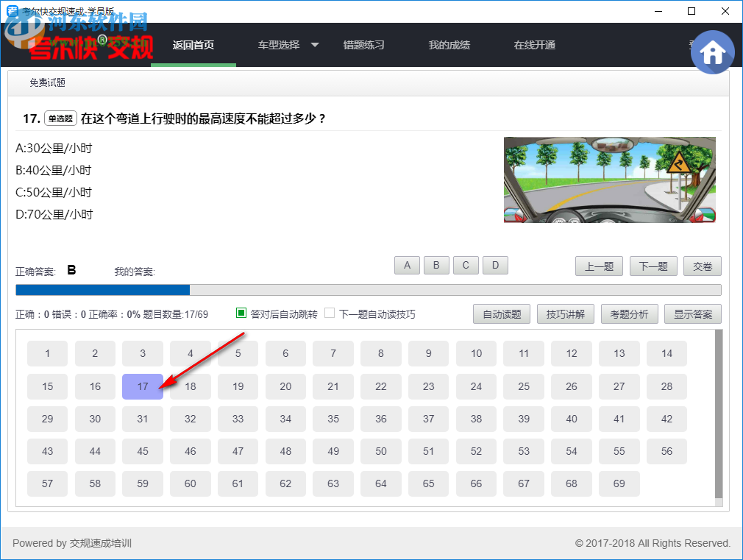Click 交卷 to submit the exam
The height and width of the screenshot is (560, 743).
pyautogui.click(x=703, y=266)
